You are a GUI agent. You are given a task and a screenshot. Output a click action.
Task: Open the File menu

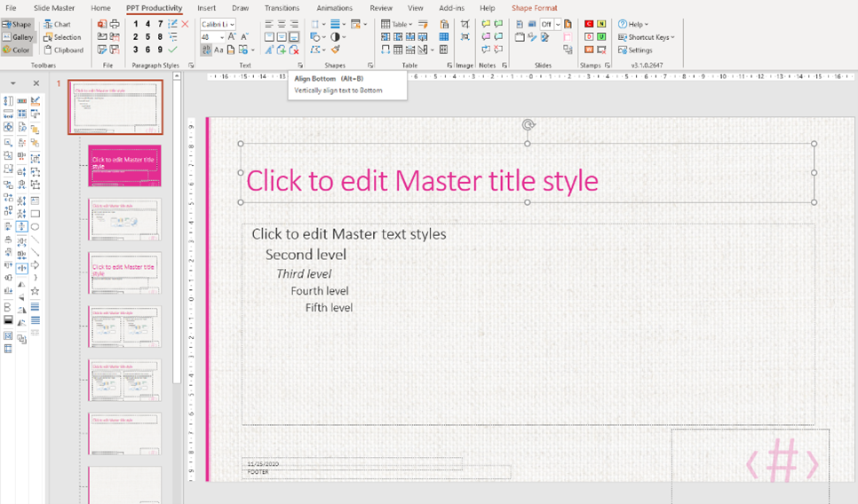(x=11, y=8)
